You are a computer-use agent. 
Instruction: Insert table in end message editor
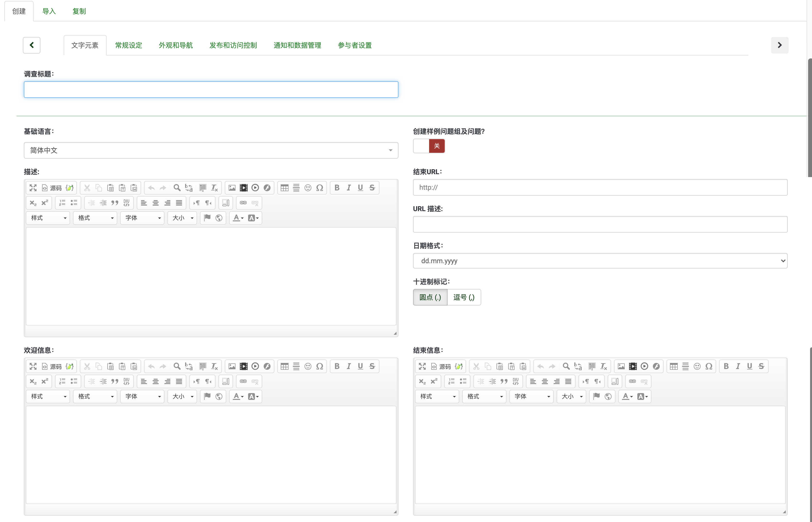click(x=674, y=366)
